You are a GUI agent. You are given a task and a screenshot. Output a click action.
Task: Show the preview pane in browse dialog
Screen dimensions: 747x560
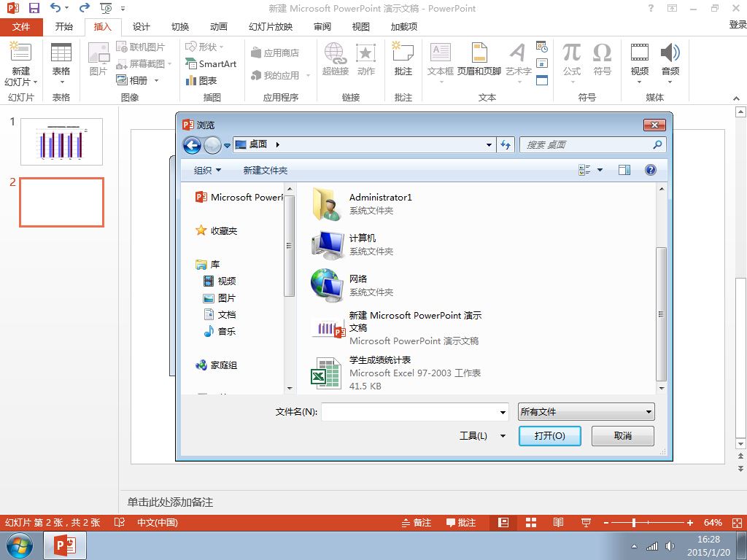click(x=624, y=170)
